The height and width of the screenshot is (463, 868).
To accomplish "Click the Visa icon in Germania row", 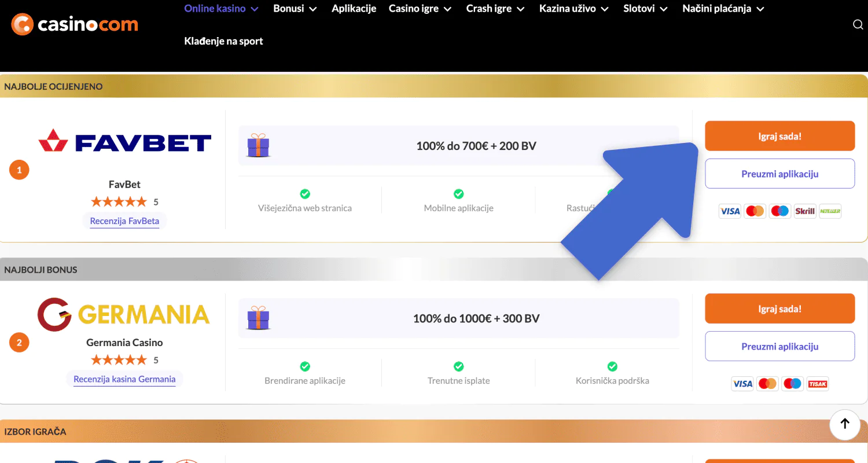I will 742,384.
